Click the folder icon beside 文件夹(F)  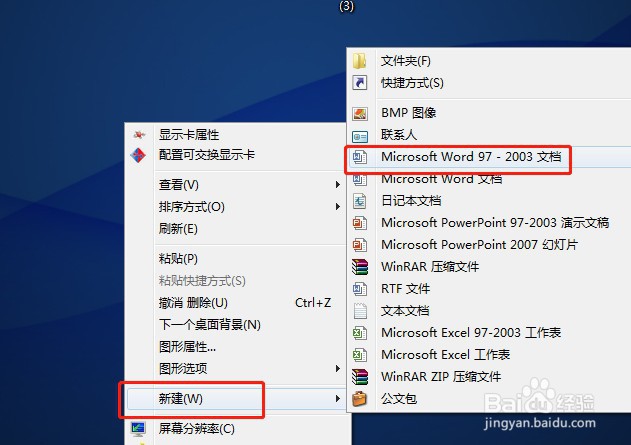(x=359, y=61)
